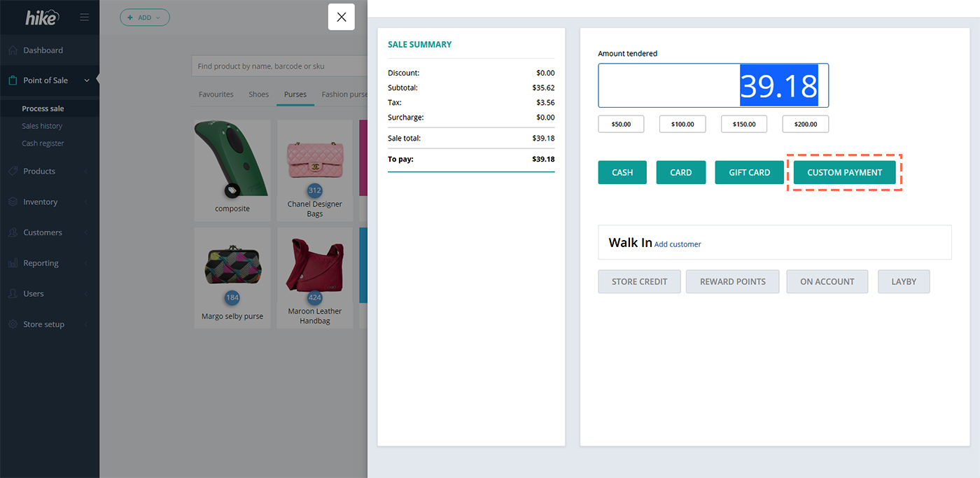Screen dimensions: 980x478
Task: Select the $50.00 quick amount
Action: pyautogui.click(x=622, y=124)
